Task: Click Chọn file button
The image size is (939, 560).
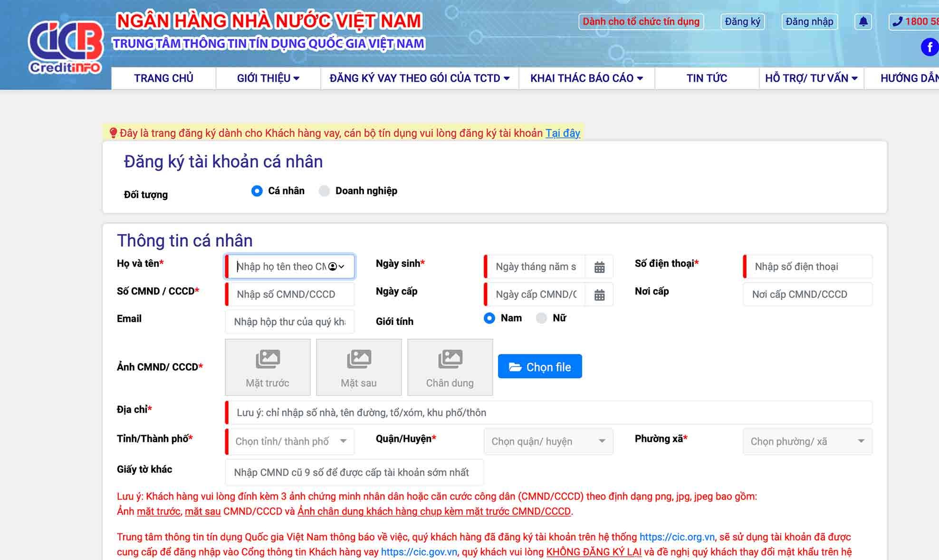Action: click(541, 366)
